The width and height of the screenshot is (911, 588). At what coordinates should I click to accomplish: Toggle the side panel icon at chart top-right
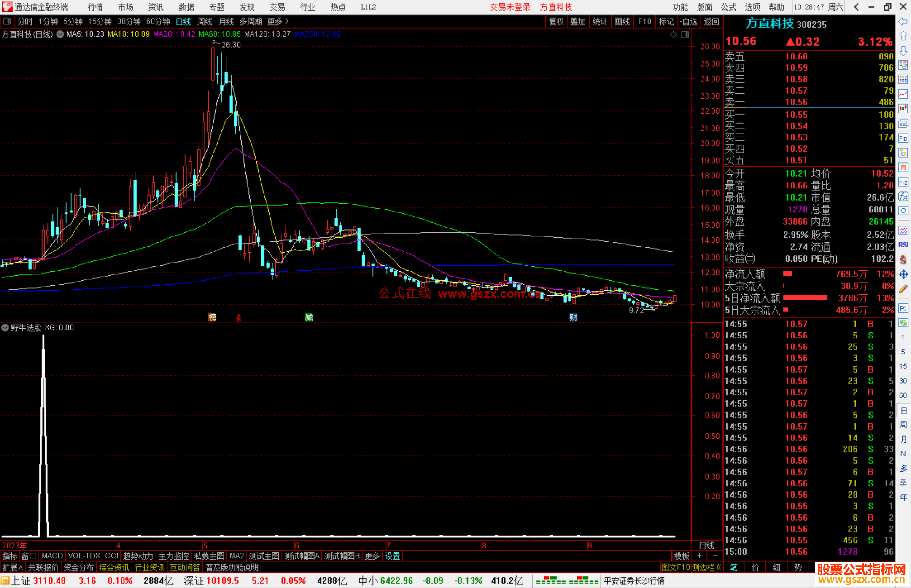[x=685, y=34]
